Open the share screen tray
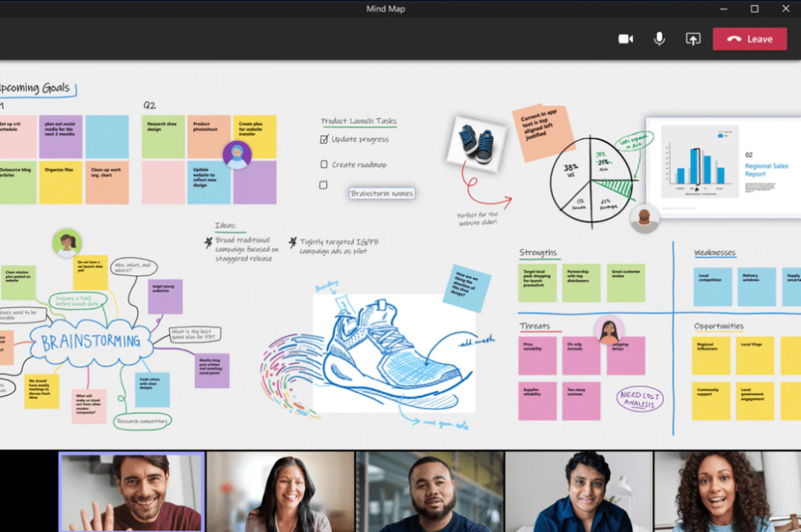801x532 pixels. tap(693, 39)
